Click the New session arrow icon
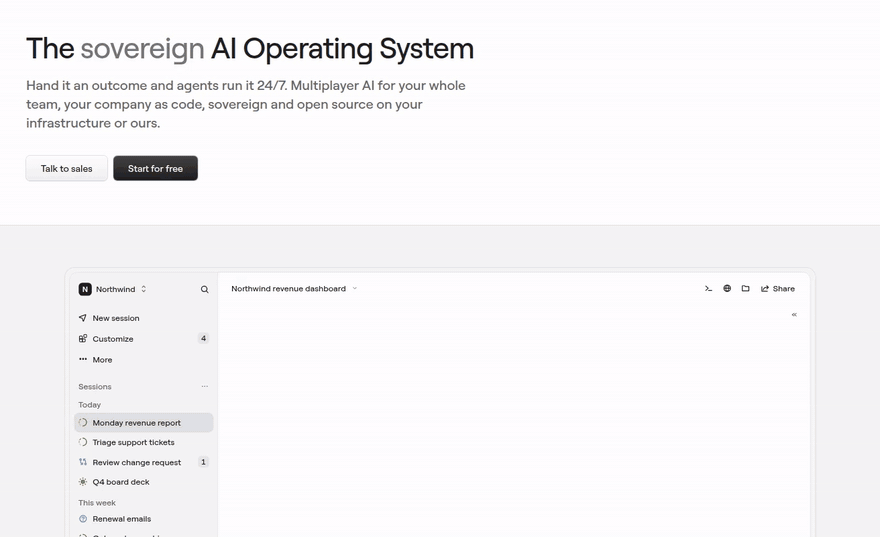The image size is (880, 537). click(x=82, y=318)
